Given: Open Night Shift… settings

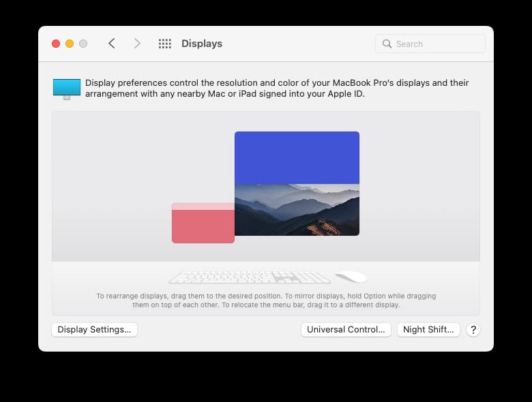Looking at the screenshot, I should (428, 330).
